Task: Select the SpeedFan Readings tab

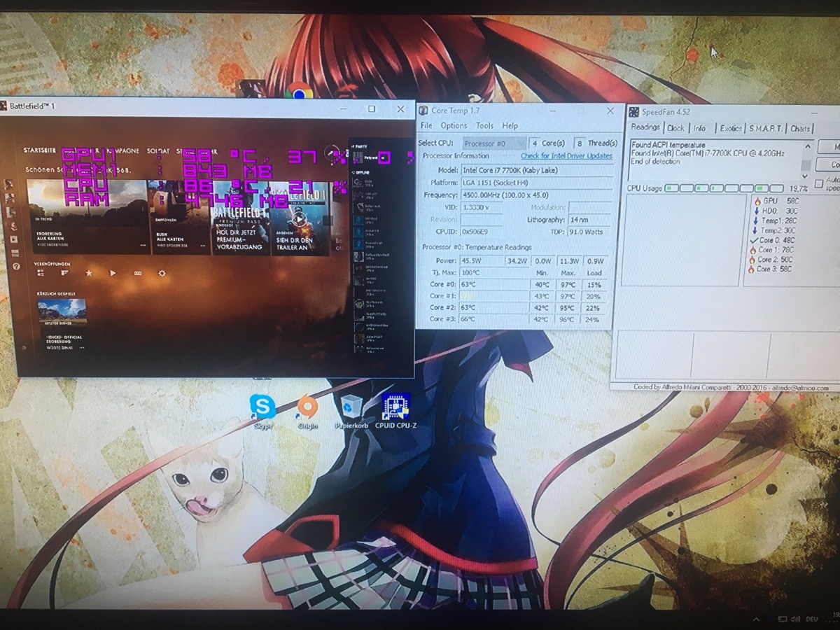Action: click(645, 127)
